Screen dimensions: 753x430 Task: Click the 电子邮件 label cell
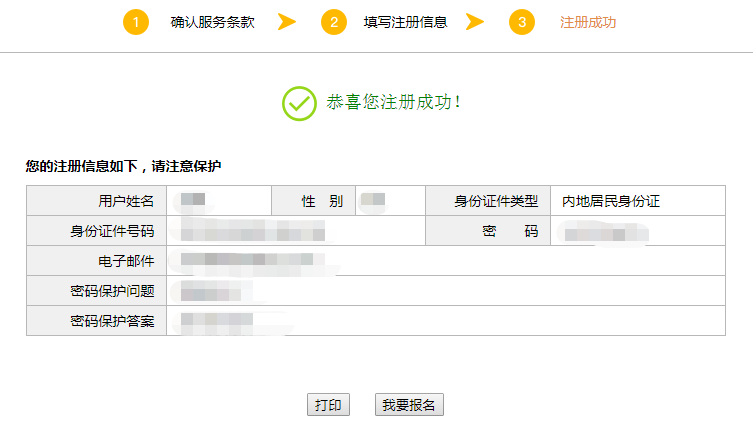[97, 261]
